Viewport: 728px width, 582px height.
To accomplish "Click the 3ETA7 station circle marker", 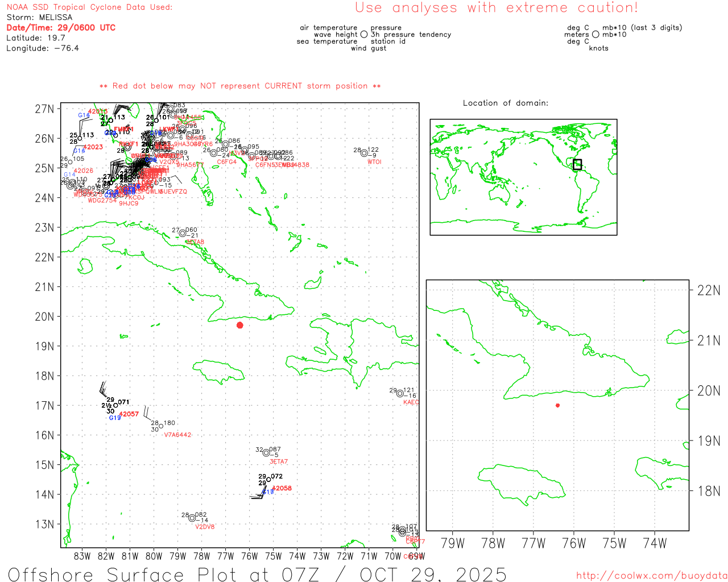I will tap(266, 452).
